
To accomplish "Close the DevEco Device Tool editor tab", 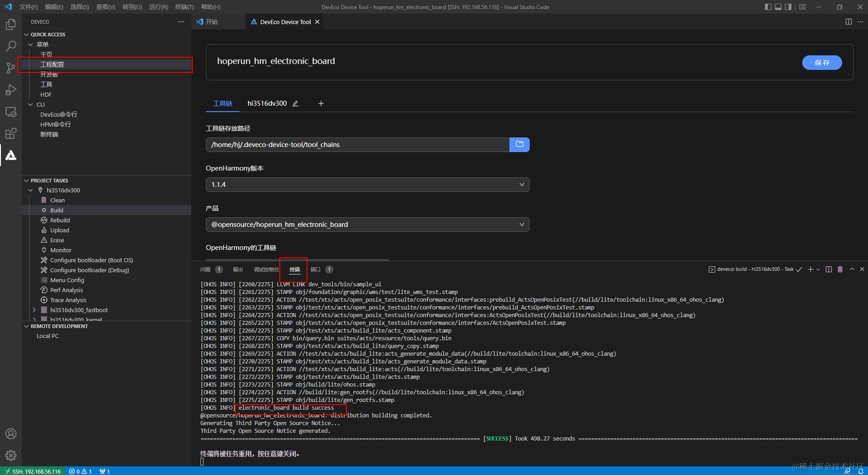I will point(317,22).
